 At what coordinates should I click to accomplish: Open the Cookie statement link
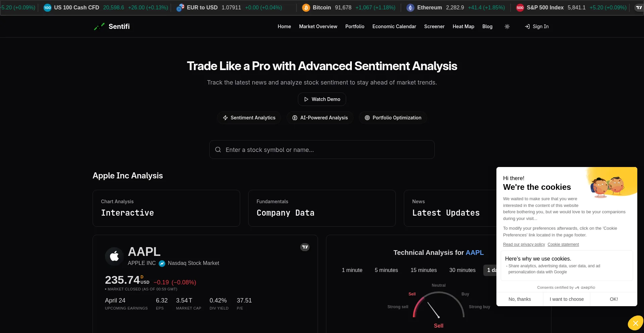[563, 244]
